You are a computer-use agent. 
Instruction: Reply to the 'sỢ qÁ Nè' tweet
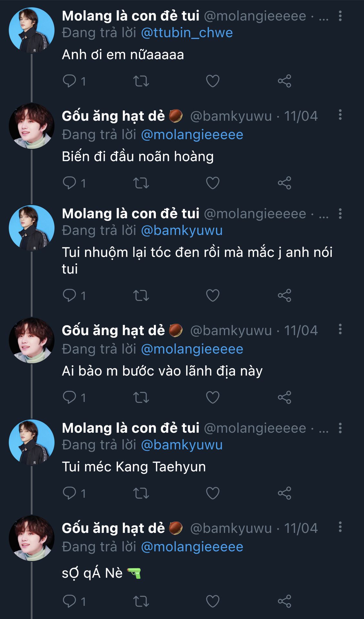70,601
